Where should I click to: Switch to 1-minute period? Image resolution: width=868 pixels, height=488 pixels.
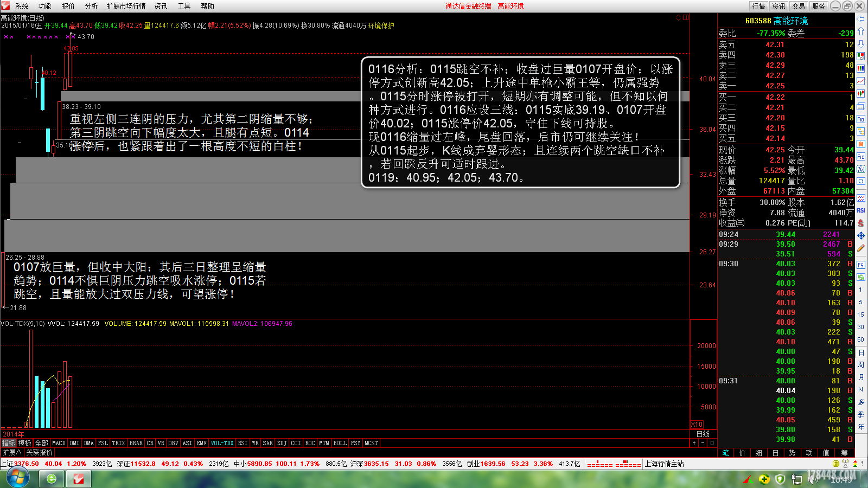[x=861, y=290]
